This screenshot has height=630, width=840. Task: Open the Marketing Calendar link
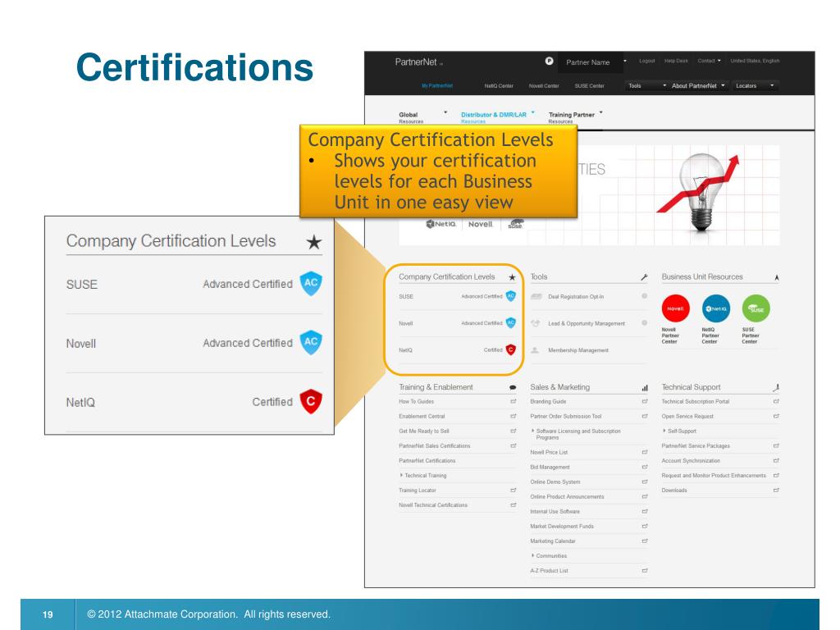click(553, 541)
